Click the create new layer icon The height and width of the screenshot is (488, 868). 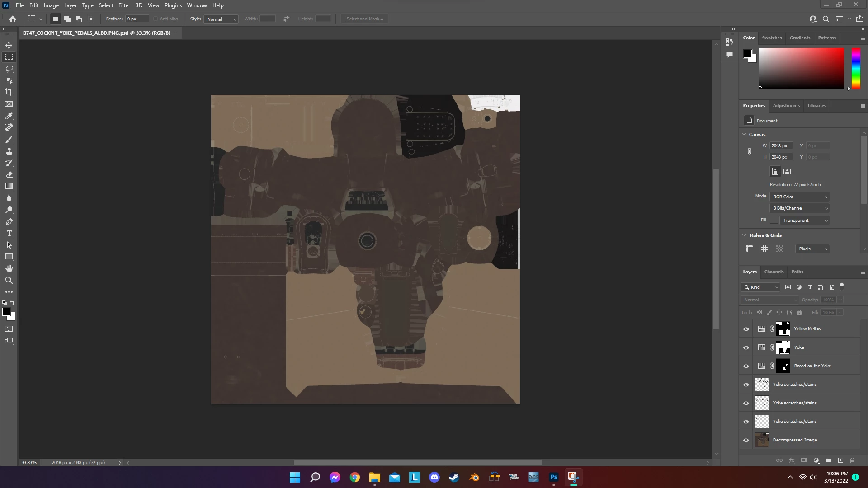[840, 460]
